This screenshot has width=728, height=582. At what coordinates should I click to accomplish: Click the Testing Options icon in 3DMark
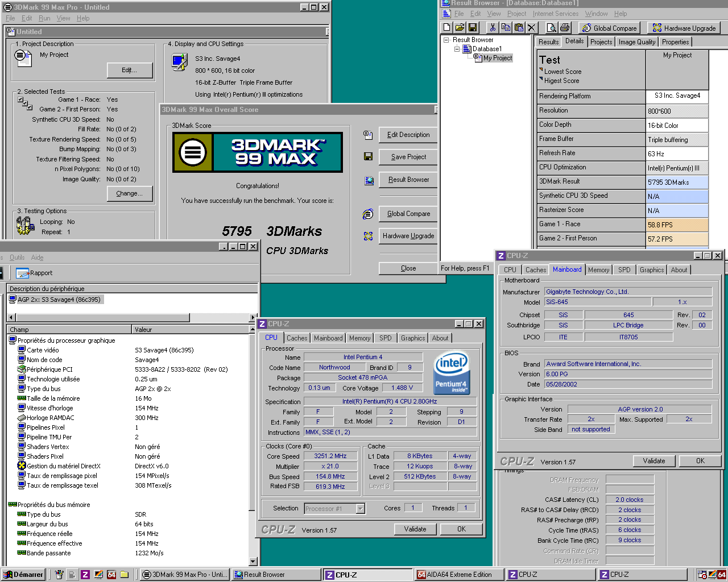coord(25,226)
